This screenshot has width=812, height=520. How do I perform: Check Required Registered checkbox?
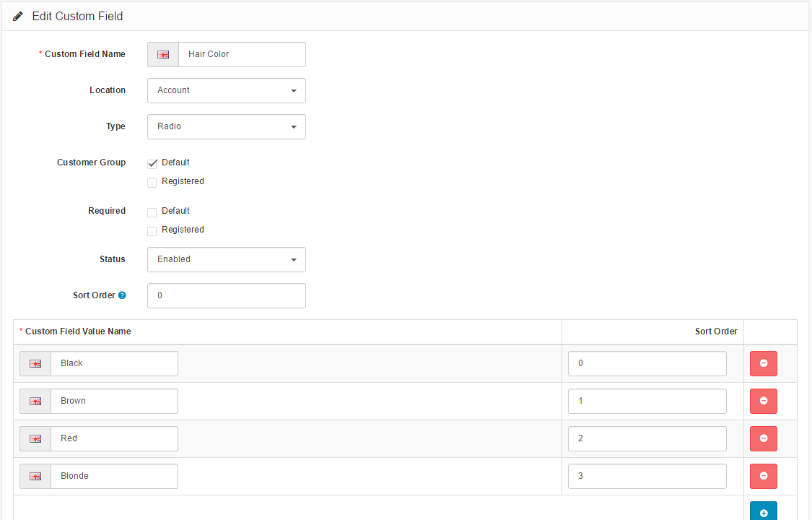[x=152, y=231]
